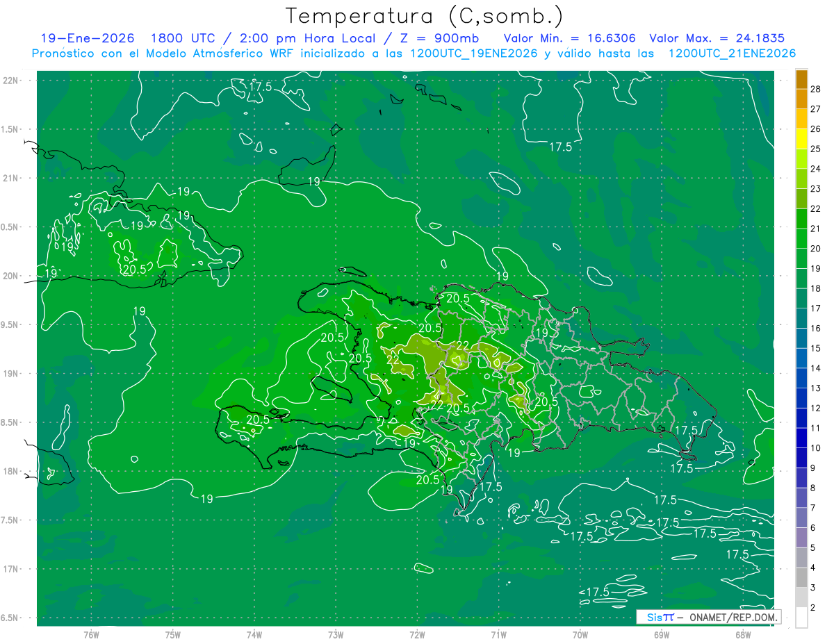
Task: Click the "22N" latitude axis label
Action: [10, 81]
